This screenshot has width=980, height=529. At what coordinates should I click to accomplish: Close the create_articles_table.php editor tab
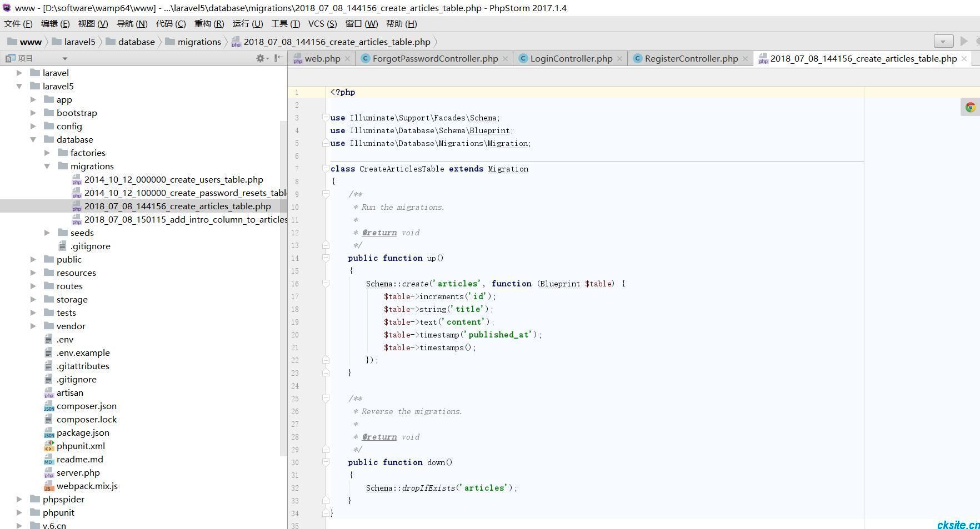964,58
